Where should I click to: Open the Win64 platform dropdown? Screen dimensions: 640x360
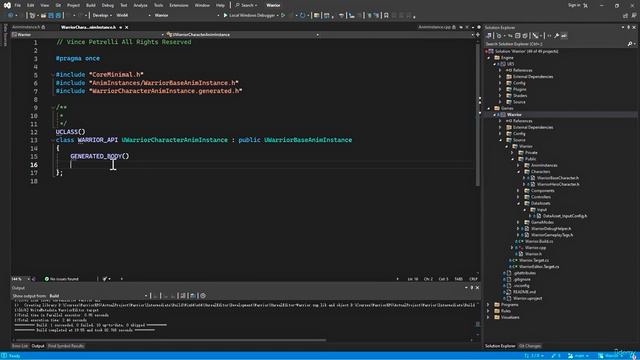click(x=133, y=16)
